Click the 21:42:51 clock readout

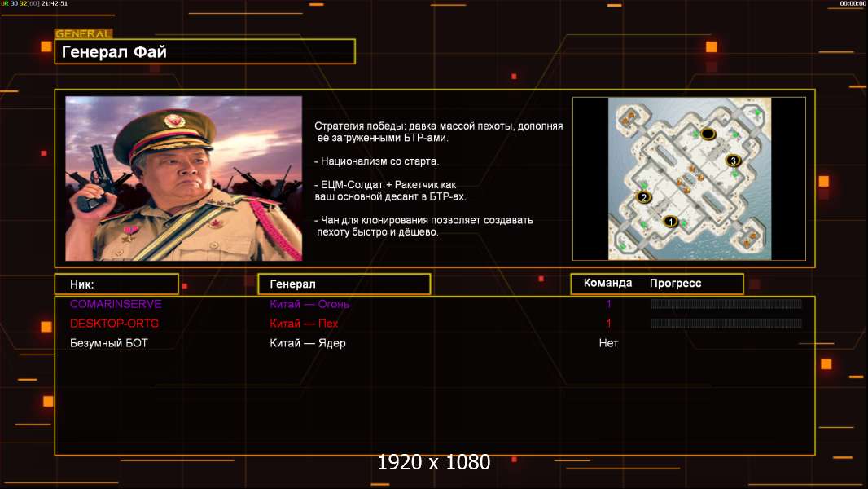click(55, 3)
